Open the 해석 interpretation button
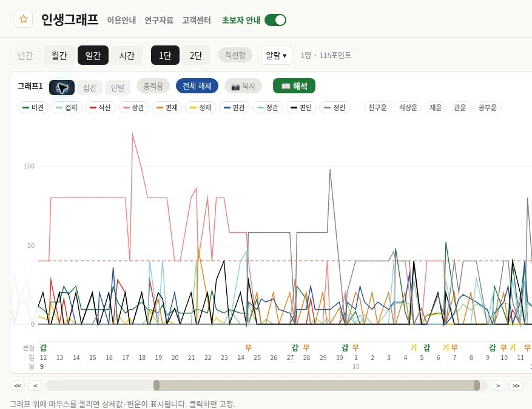This screenshot has width=532, height=409. (294, 86)
